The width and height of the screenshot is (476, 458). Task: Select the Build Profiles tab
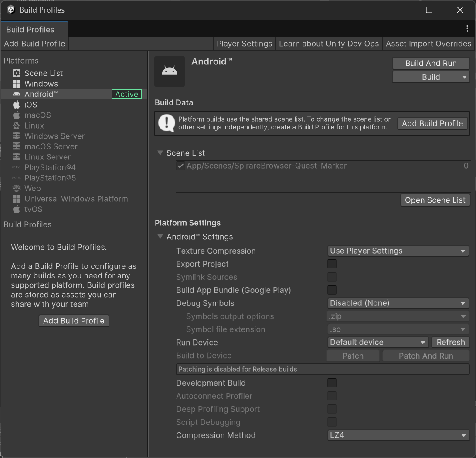point(34,30)
